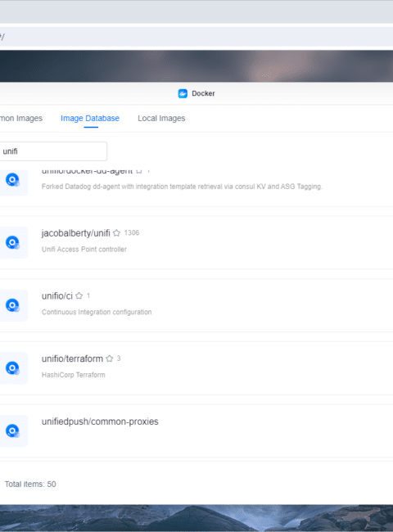
Task: Switch to the Local Images tab
Action: pos(161,118)
